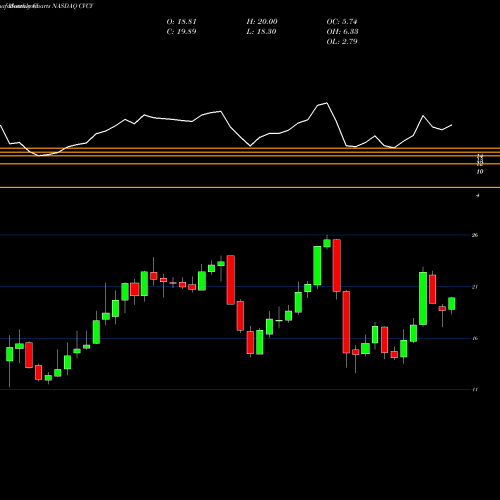Click the endpoint of the white indicator line
The height and width of the screenshot is (500, 500).
tap(452, 125)
